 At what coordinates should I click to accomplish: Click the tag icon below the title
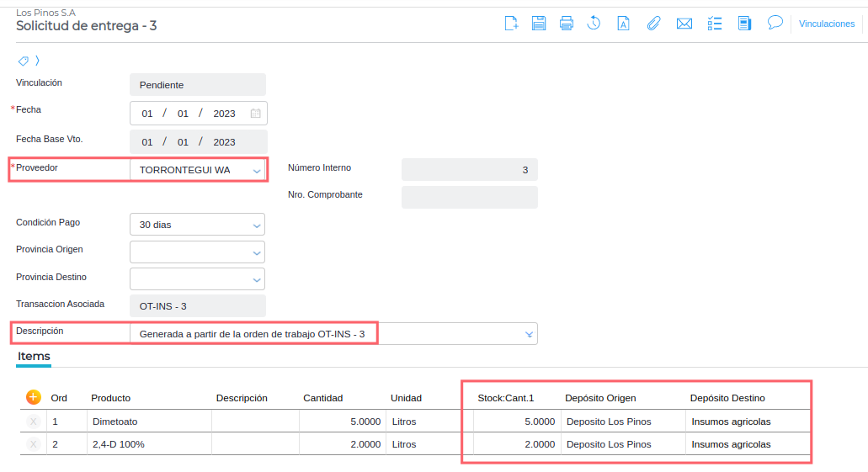point(24,61)
